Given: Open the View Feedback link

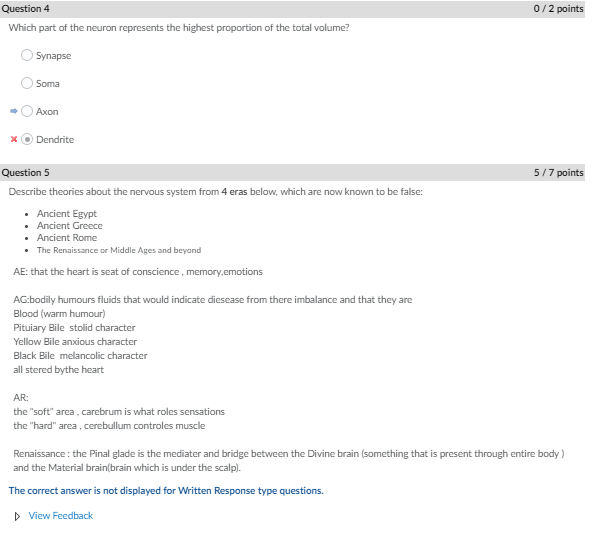Looking at the screenshot, I should point(60,516).
